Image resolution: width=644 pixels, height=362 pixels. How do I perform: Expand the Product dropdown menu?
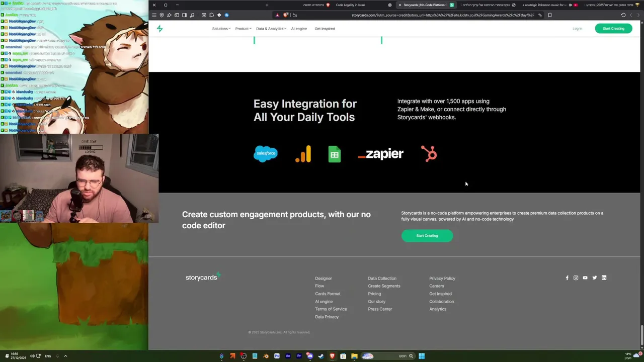tap(243, 29)
